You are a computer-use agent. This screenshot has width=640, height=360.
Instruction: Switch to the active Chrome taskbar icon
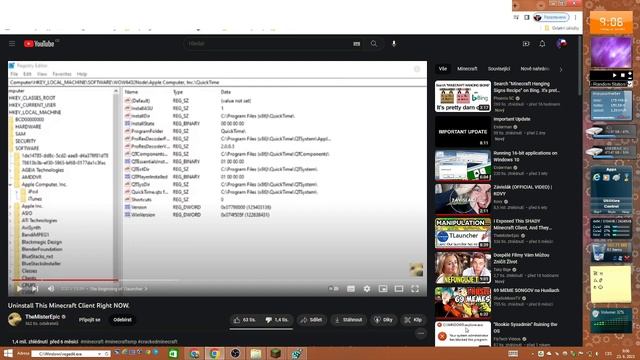pos(214,353)
